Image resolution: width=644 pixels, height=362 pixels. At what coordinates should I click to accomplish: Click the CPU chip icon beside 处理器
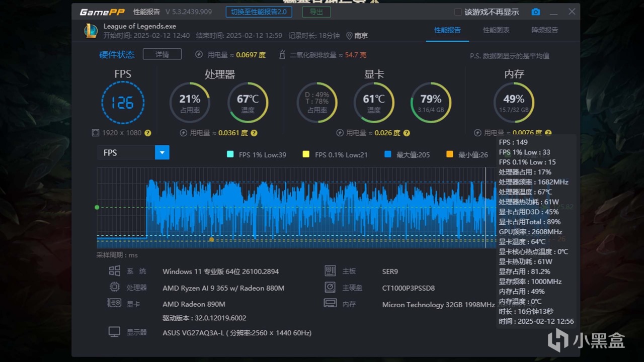coord(115,288)
